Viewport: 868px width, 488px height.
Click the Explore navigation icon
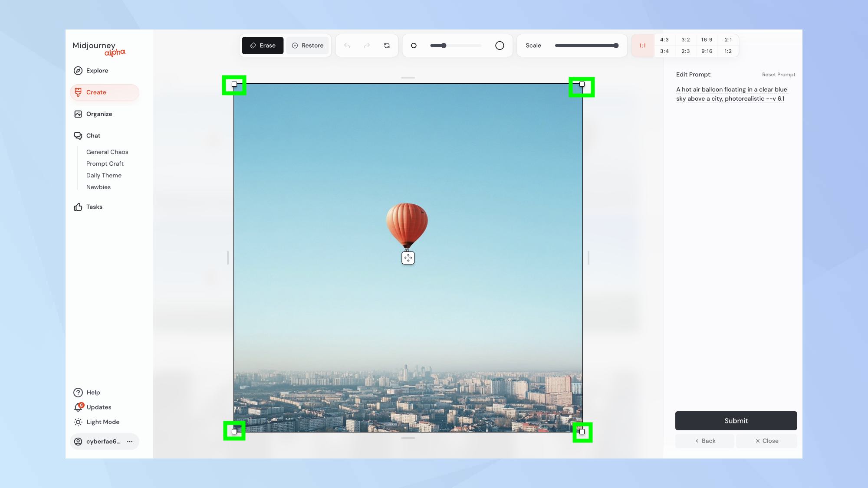(x=78, y=70)
